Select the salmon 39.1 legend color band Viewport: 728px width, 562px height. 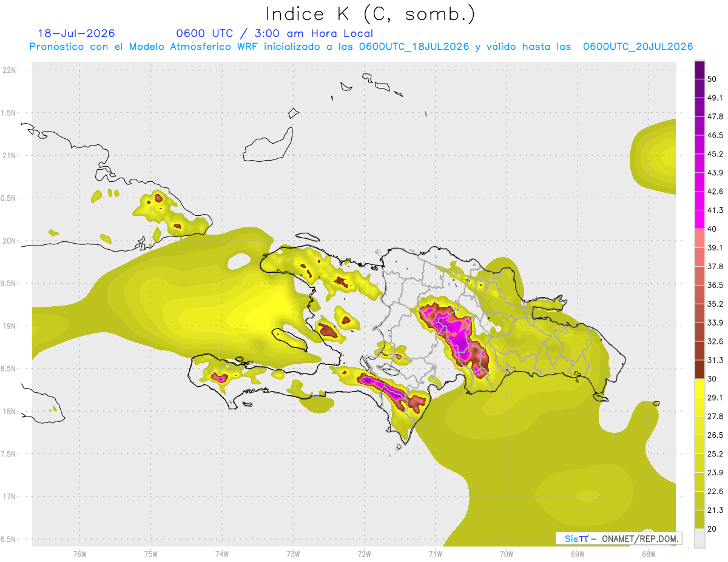click(699, 238)
